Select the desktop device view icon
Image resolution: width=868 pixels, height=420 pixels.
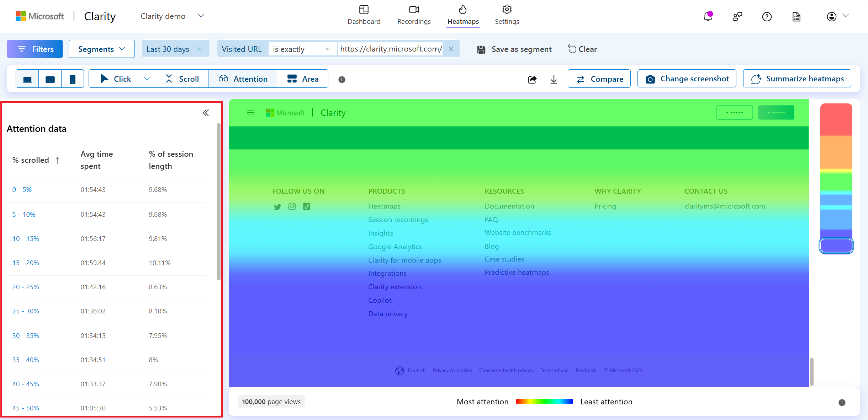coord(27,79)
